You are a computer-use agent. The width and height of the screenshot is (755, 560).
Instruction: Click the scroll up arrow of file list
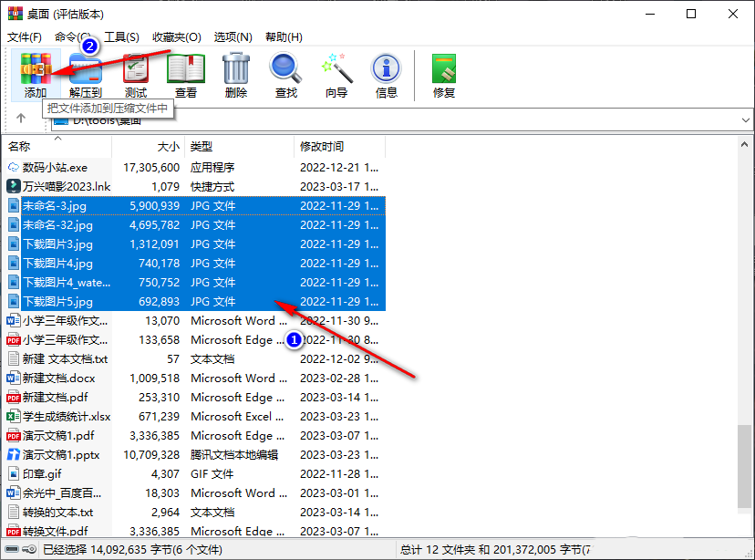(x=744, y=144)
